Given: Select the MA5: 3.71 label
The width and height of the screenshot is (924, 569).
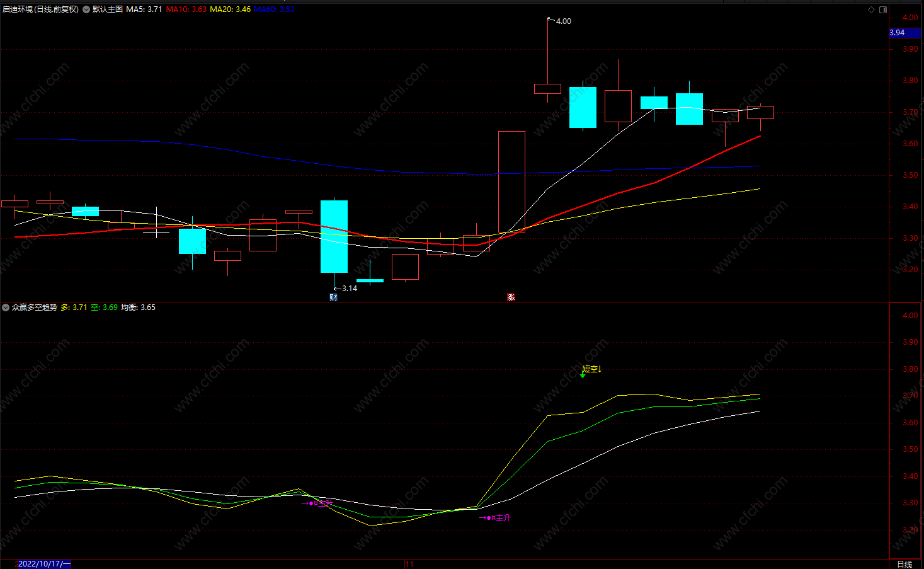Looking at the screenshot, I should [x=144, y=9].
